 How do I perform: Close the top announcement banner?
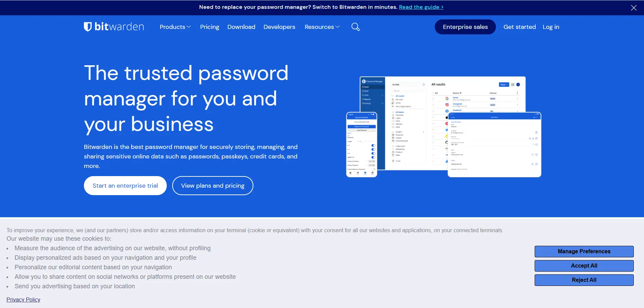point(633,8)
